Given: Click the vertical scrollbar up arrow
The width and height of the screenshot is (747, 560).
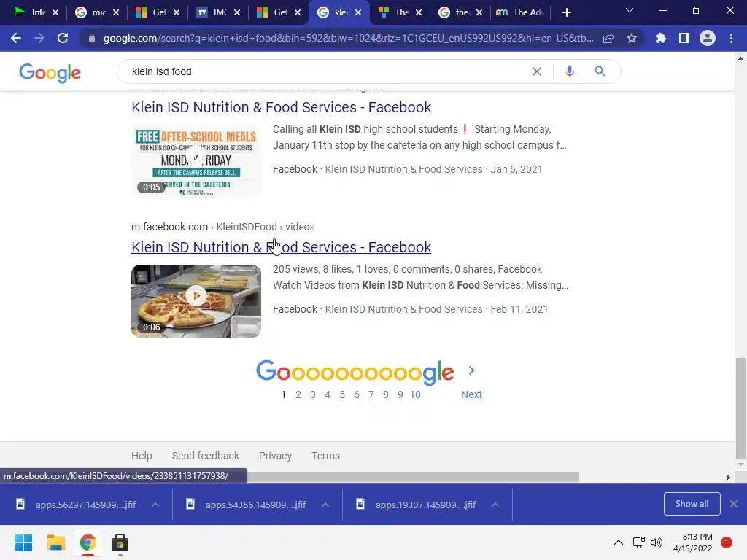Looking at the screenshot, I should [740, 58].
